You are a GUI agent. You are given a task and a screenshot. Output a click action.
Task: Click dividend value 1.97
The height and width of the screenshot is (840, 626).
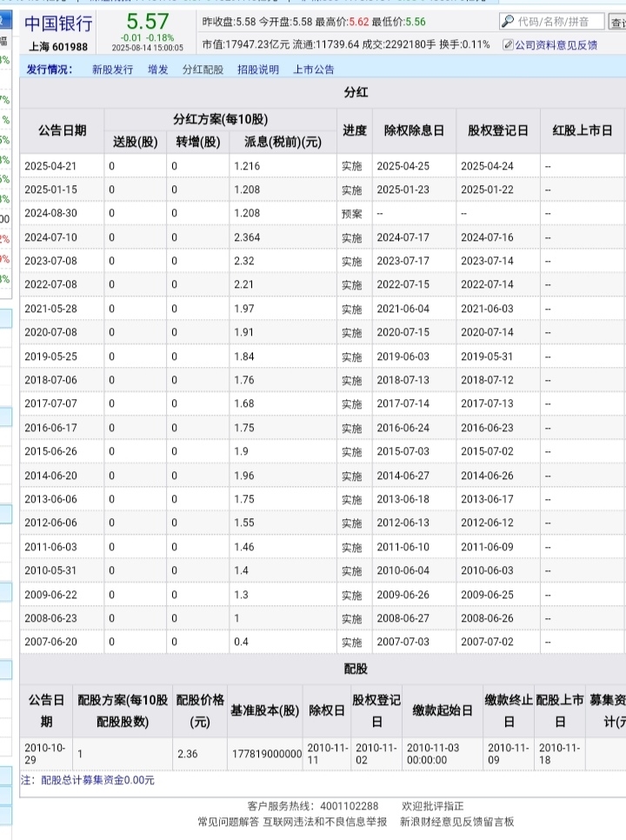coord(243,309)
